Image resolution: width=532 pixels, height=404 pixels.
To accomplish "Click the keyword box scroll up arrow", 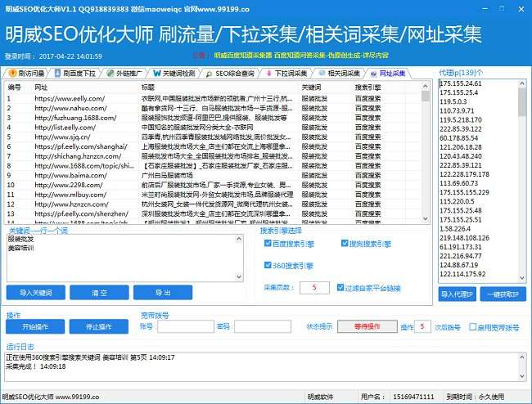I will tap(239, 239).
